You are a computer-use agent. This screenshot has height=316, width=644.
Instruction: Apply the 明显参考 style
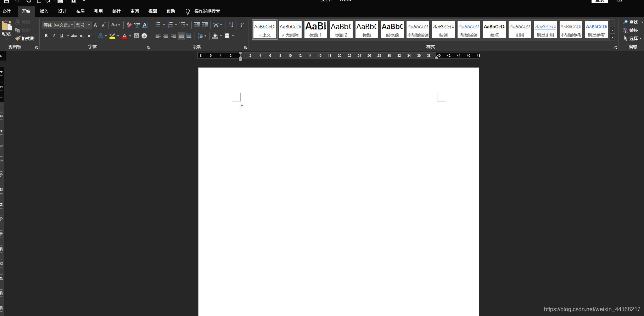(596, 29)
